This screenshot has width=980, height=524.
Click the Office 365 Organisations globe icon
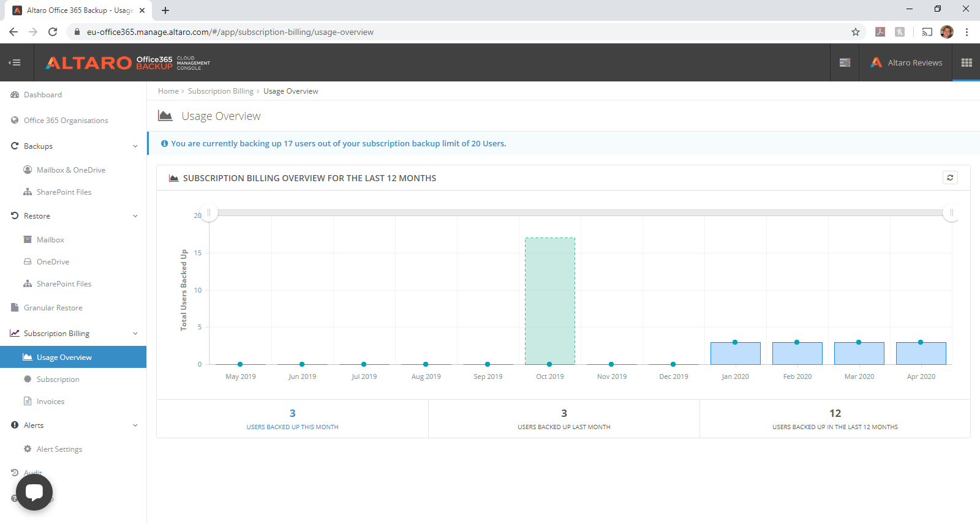[x=15, y=121]
